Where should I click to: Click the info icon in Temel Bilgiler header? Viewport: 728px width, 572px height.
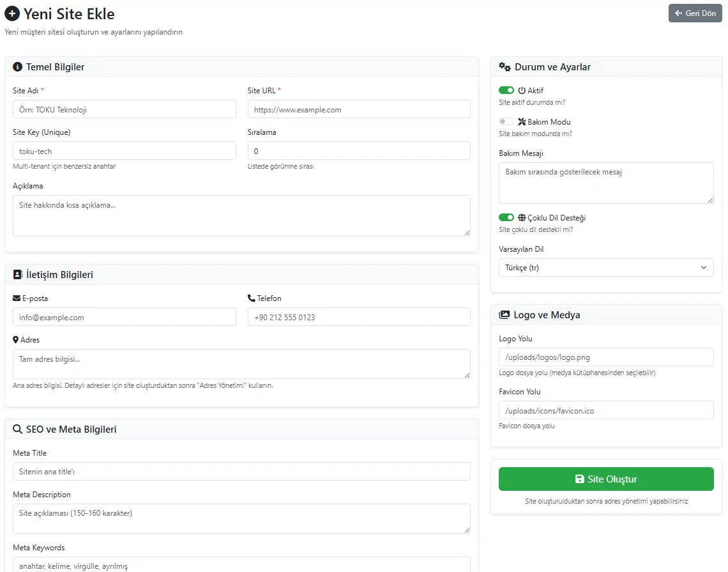click(17, 67)
